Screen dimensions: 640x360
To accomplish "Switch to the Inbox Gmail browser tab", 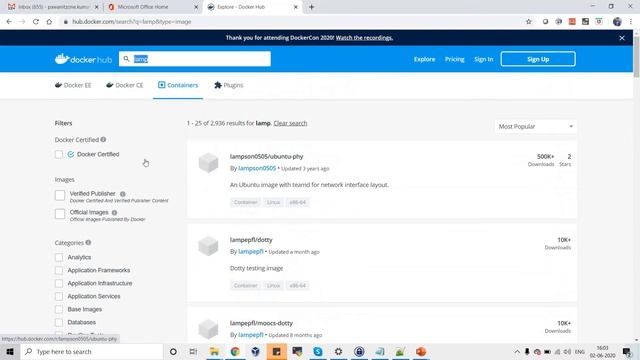I will coord(52,7).
